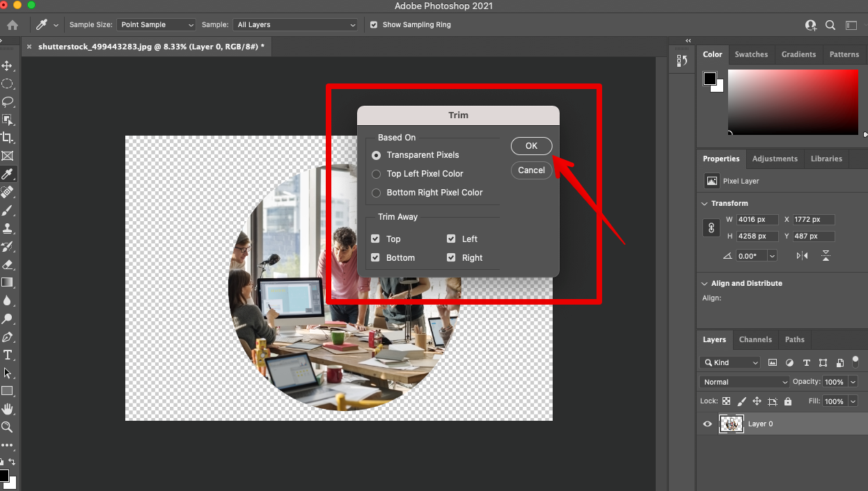Click the search magnifier in top bar
The height and width of the screenshot is (491, 868).
(x=830, y=25)
